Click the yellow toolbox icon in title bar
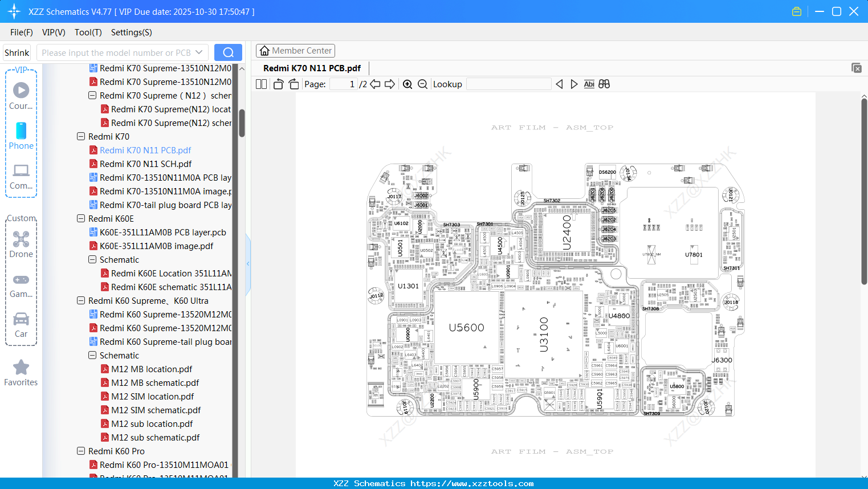The width and height of the screenshot is (868, 489). tap(797, 11)
